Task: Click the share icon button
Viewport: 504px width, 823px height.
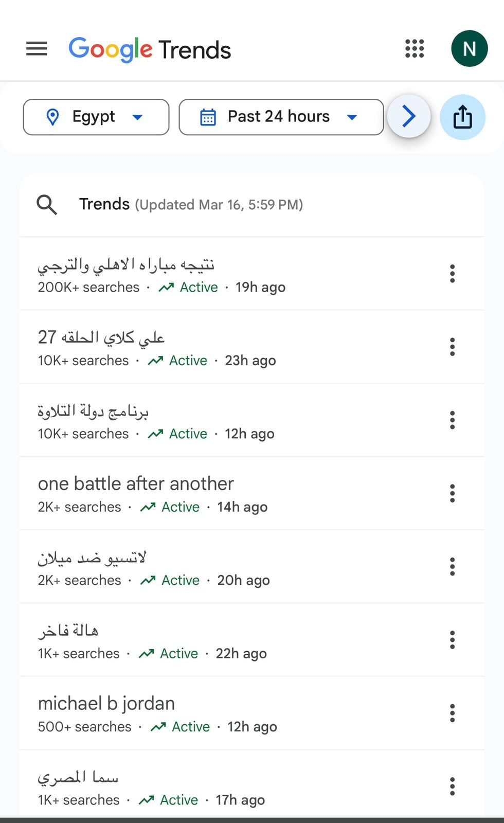Action: point(462,117)
